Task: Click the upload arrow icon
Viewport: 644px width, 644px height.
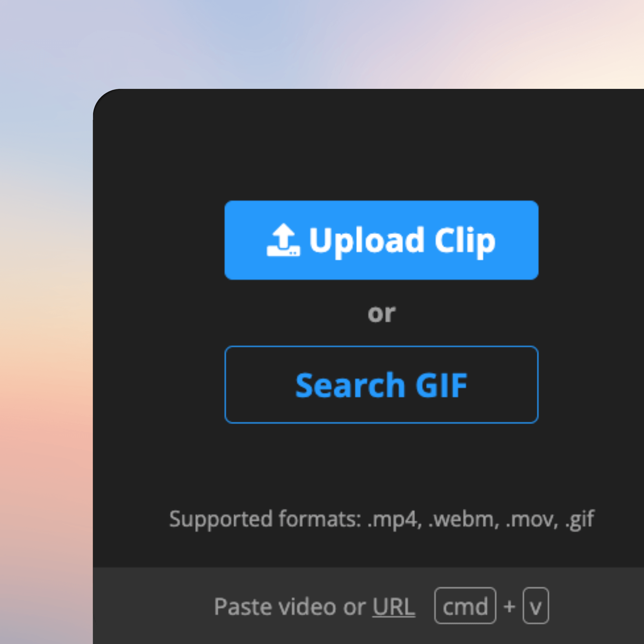Action: tap(283, 240)
